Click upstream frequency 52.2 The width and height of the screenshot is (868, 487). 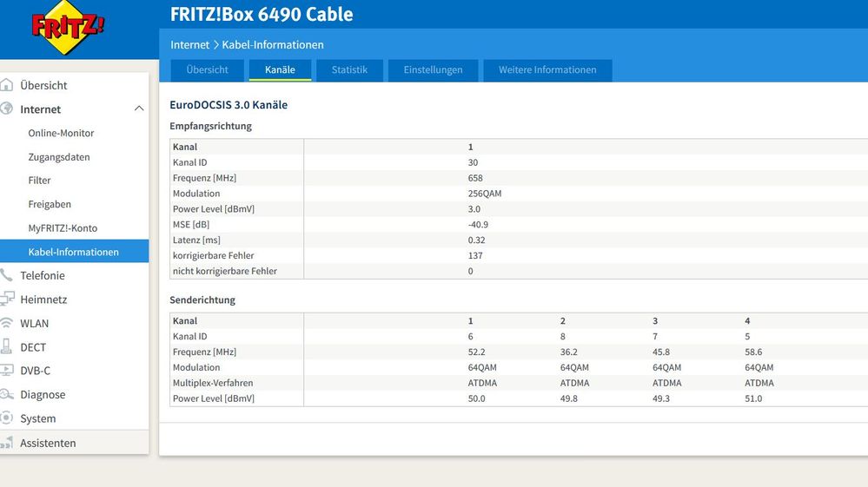[476, 352]
